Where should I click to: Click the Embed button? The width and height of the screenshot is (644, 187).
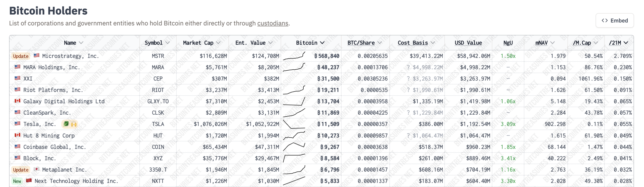pos(614,21)
